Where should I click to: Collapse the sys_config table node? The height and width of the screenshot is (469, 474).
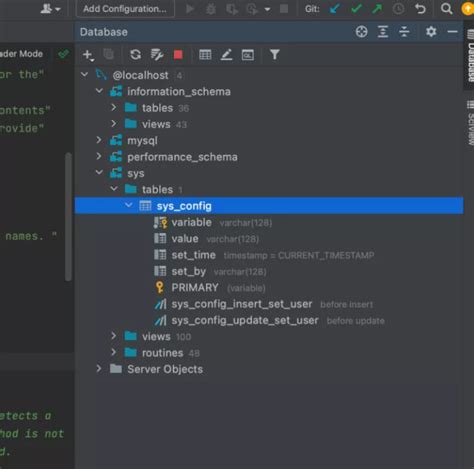[129, 205]
